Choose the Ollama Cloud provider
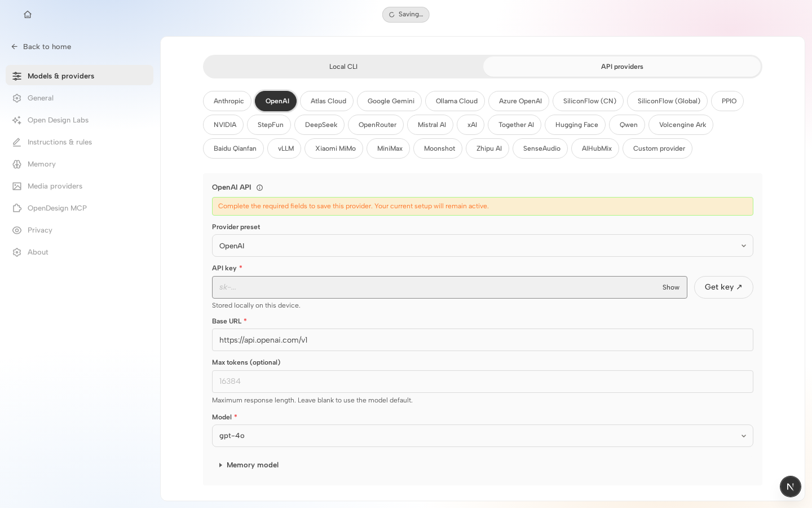Viewport: 812px width, 508px height. [x=455, y=101]
